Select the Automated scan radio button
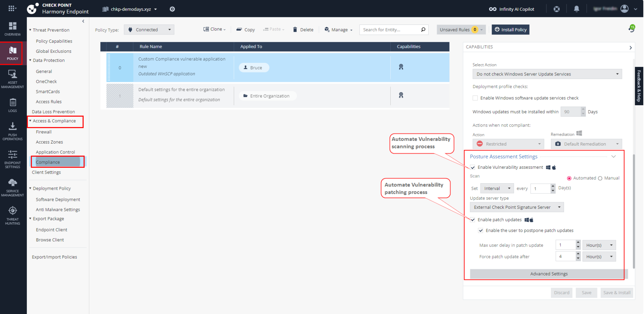Screen dimensions: 644x314 [569, 178]
